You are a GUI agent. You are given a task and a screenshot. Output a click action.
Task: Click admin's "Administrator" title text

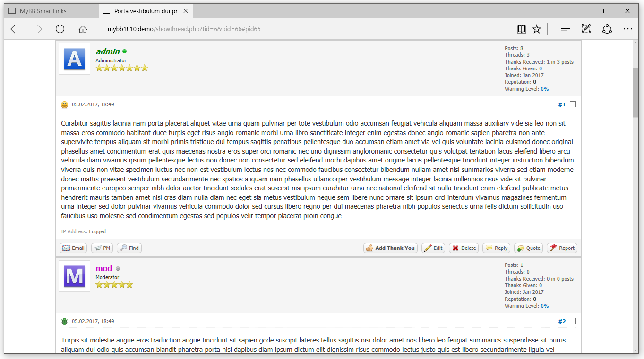point(111,60)
